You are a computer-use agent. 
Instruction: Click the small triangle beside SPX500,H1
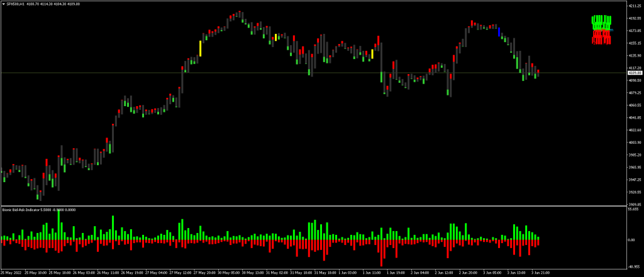click(x=3, y=4)
